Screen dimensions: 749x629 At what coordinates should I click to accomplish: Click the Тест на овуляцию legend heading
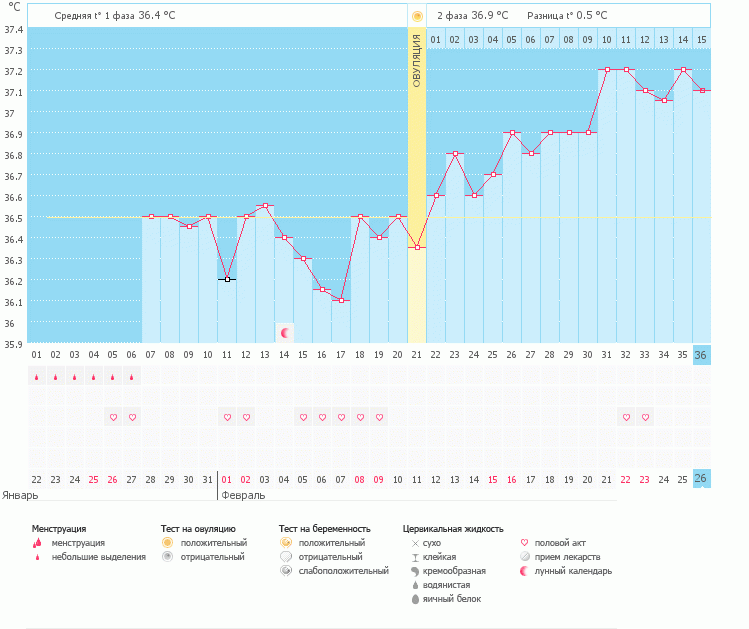point(198,529)
